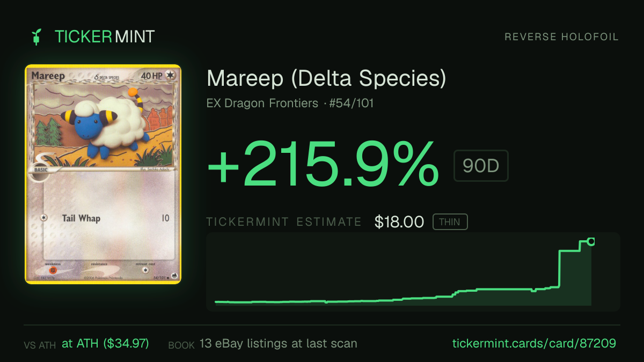Image resolution: width=644 pixels, height=362 pixels.
Task: Click the REVERSE HOLOFOIL label
Action: tap(561, 37)
